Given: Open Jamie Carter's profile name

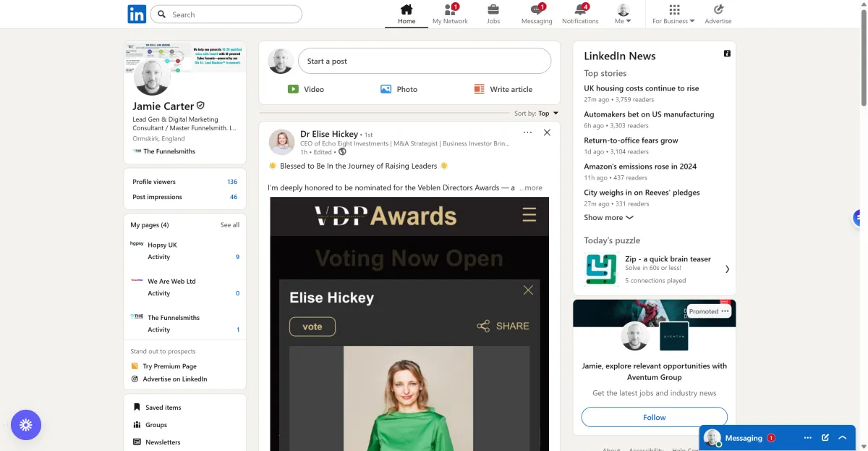Looking at the screenshot, I should tap(163, 106).
